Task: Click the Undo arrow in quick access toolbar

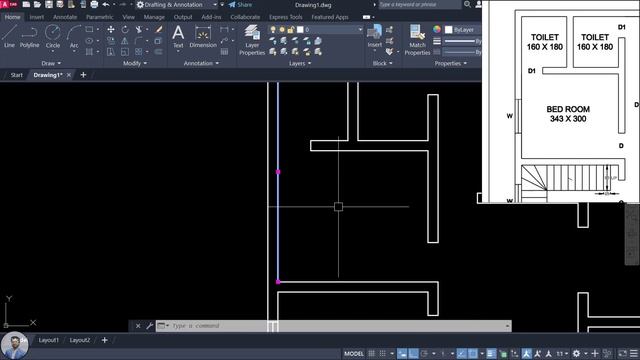Action: click(106, 4)
